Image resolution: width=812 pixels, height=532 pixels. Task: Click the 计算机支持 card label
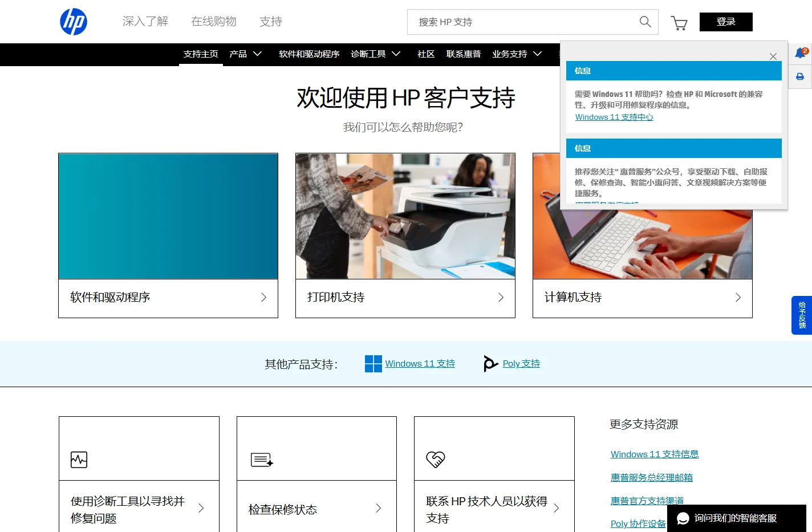[x=573, y=297]
